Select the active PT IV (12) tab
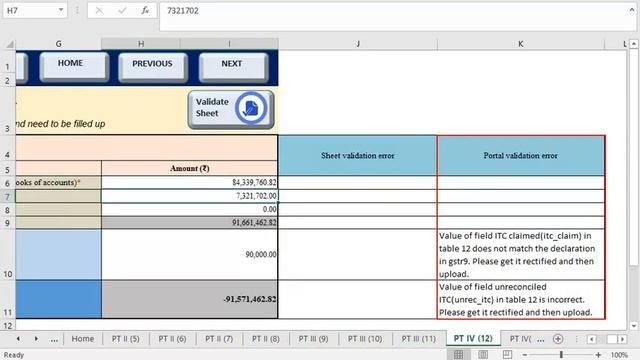Viewport: 640px width, 360px height. [473, 339]
